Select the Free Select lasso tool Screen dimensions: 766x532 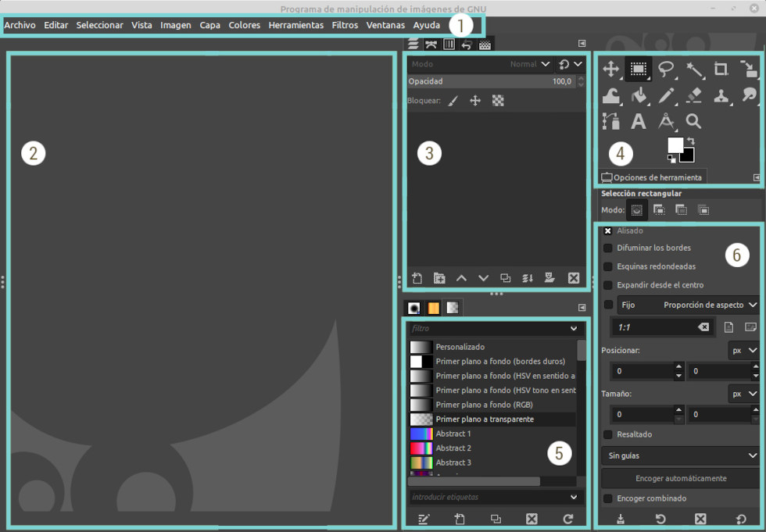coord(666,70)
